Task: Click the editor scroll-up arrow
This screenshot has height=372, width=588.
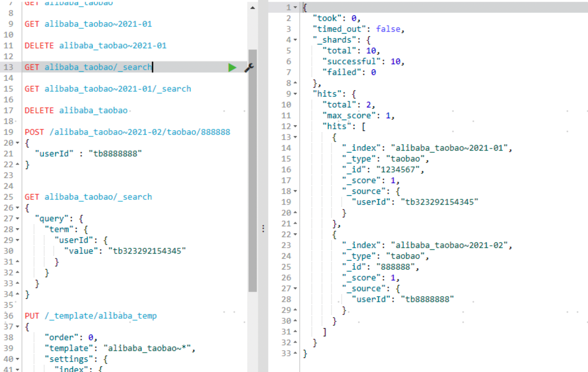Action: [253, 8]
